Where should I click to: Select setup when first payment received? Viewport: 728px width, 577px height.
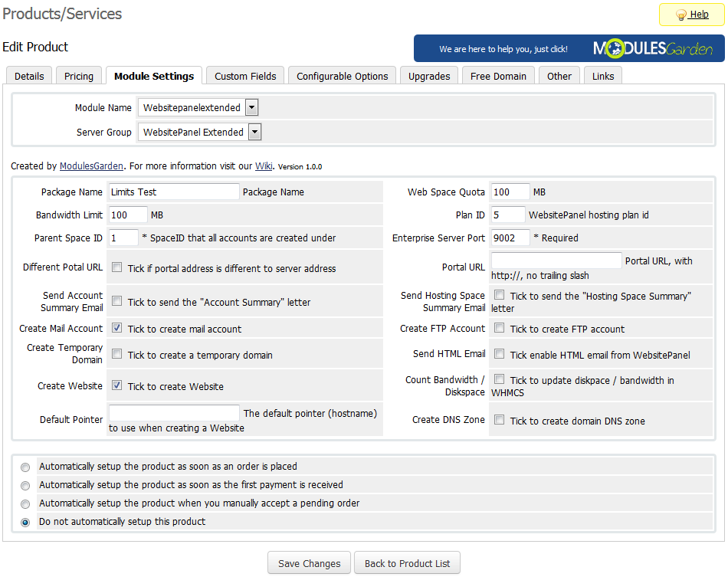pos(25,486)
